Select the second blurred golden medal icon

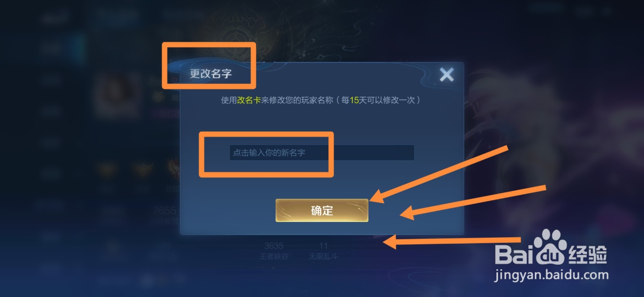click(x=143, y=169)
